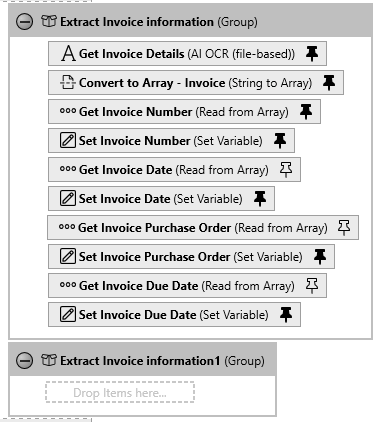Image resolution: width=384 pixels, height=422 pixels.
Task: Click the Drop Items here placeholder
Action: pos(120,392)
